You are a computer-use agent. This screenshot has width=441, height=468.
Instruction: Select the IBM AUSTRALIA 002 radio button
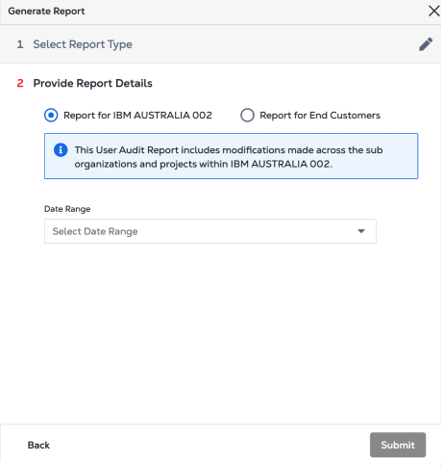tap(51, 115)
